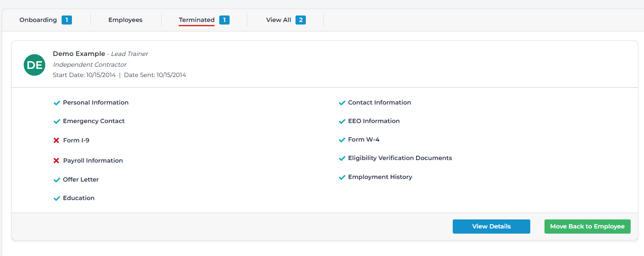
Task: Click Move Back to Employee button
Action: click(587, 227)
